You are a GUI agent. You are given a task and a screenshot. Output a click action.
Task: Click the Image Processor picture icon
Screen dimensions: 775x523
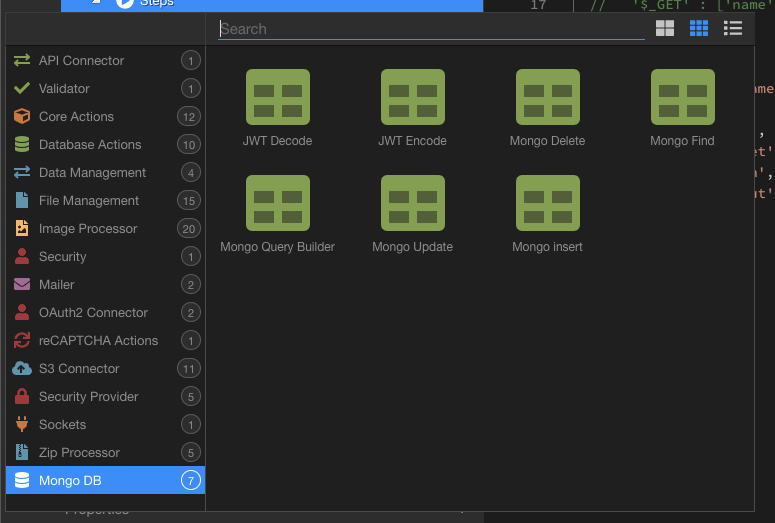point(22,228)
